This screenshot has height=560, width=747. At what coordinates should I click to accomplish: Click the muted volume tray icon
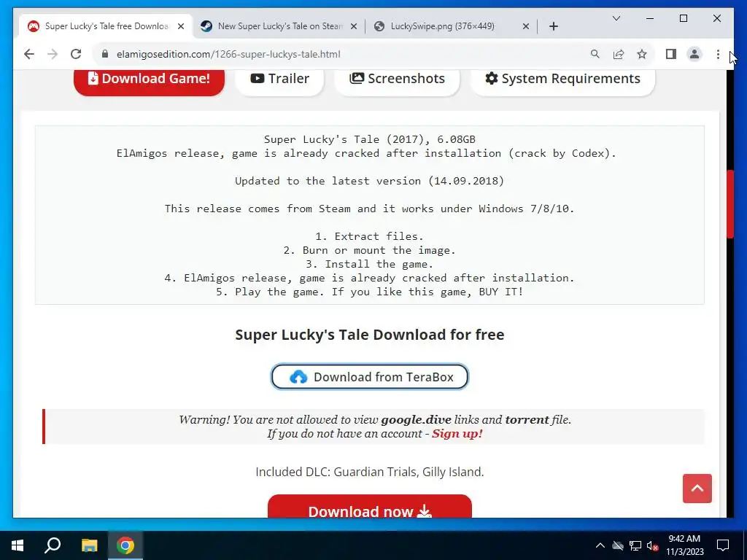click(x=652, y=545)
